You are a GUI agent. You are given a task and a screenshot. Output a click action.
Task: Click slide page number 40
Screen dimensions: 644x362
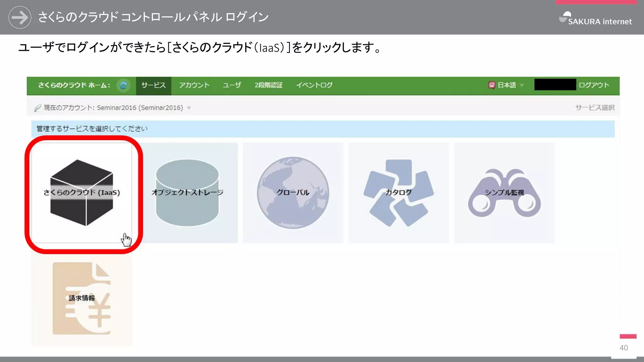(624, 348)
